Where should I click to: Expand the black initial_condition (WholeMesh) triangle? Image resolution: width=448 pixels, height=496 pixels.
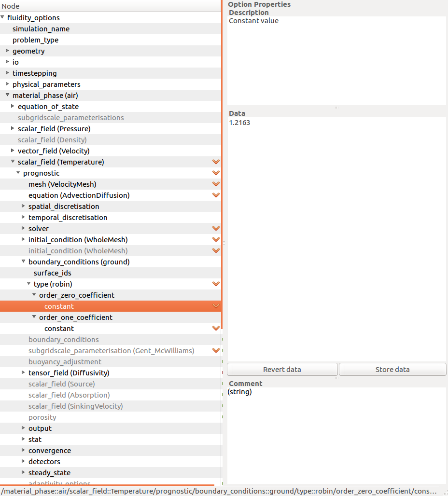coord(23,239)
